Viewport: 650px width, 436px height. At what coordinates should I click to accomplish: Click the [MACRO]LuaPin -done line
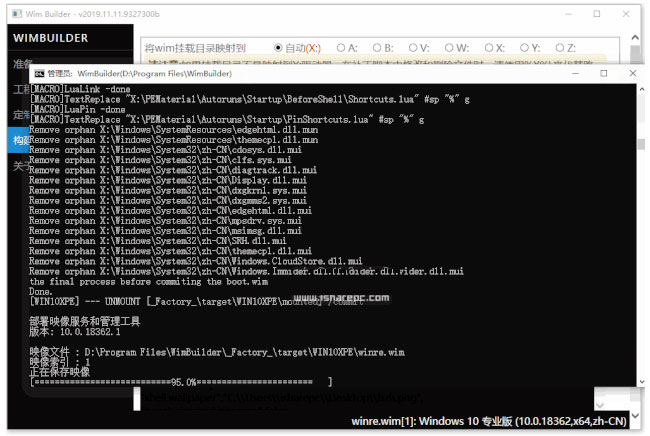78,109
